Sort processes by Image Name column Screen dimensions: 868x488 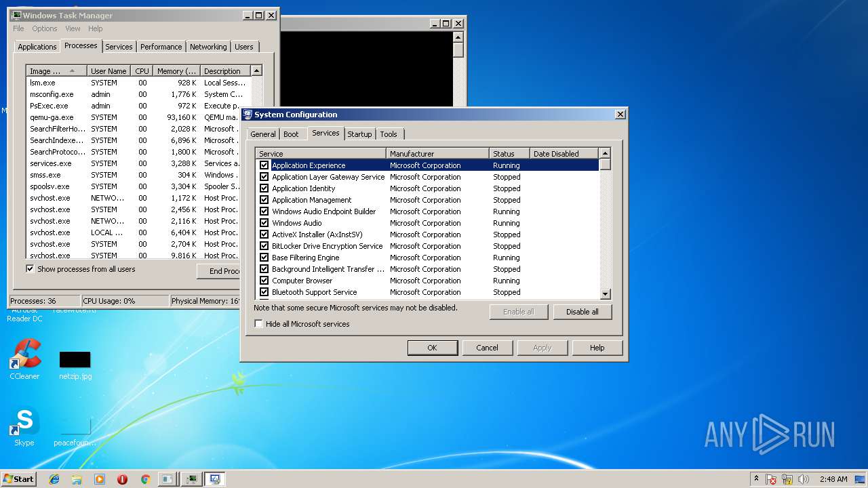(57, 71)
